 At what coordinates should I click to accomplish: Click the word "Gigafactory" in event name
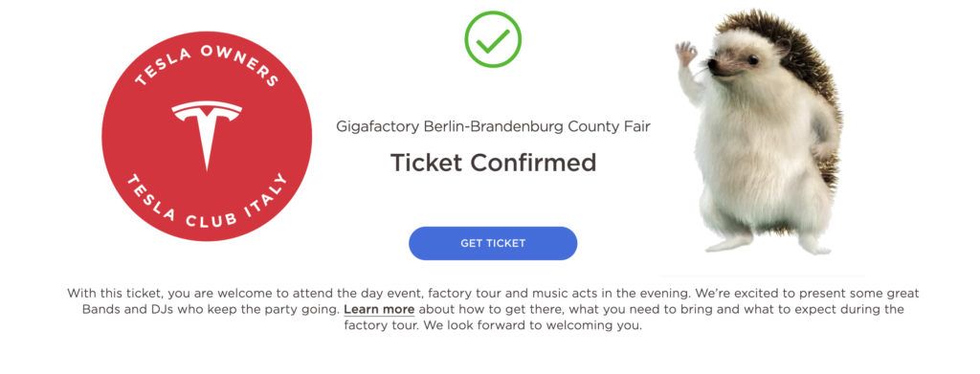click(377, 127)
